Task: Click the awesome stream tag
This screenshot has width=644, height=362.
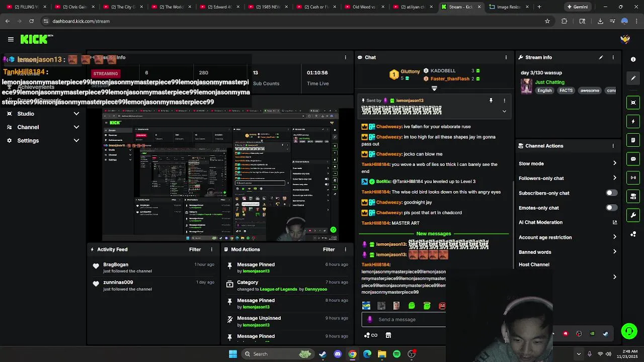Action: point(590,90)
